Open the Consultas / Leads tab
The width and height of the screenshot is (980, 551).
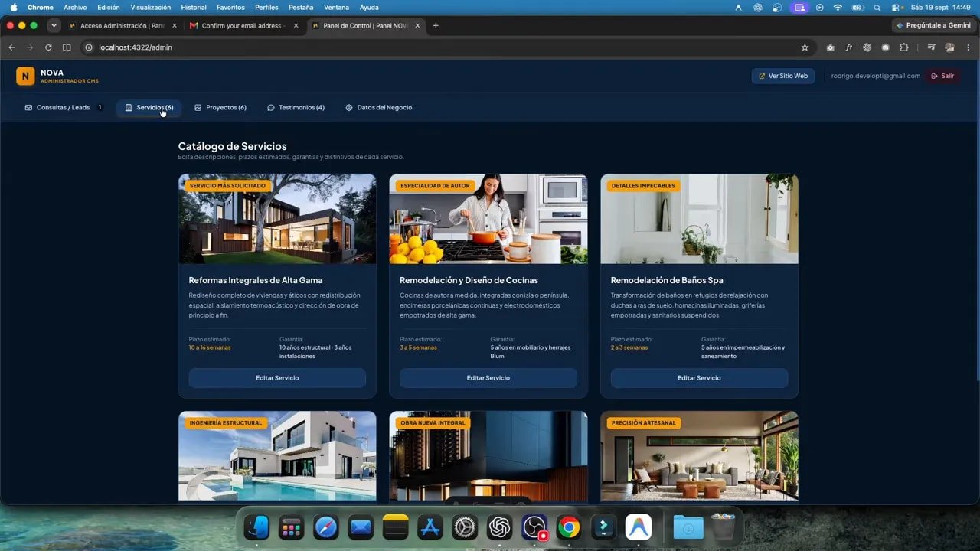[x=64, y=108]
